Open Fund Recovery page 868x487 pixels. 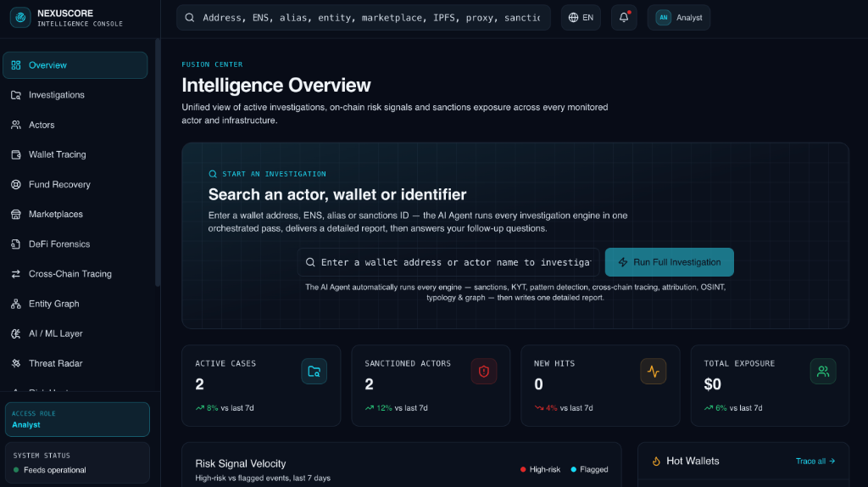(75, 184)
